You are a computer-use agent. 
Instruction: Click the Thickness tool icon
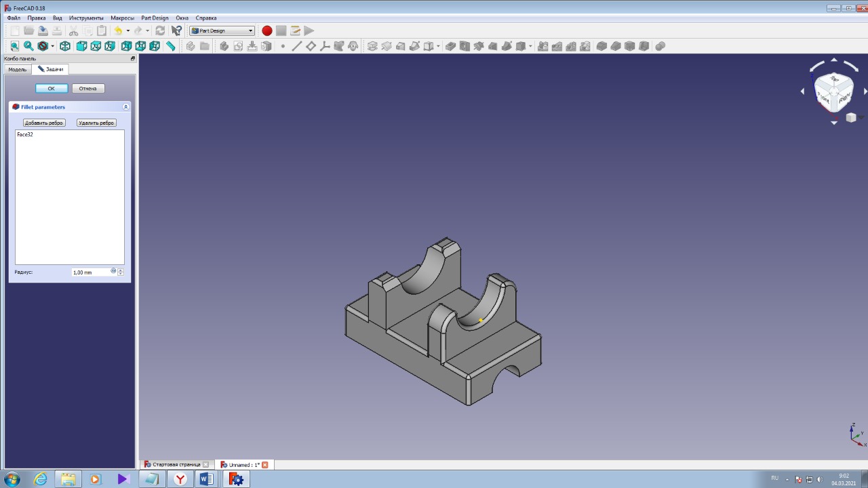click(644, 46)
